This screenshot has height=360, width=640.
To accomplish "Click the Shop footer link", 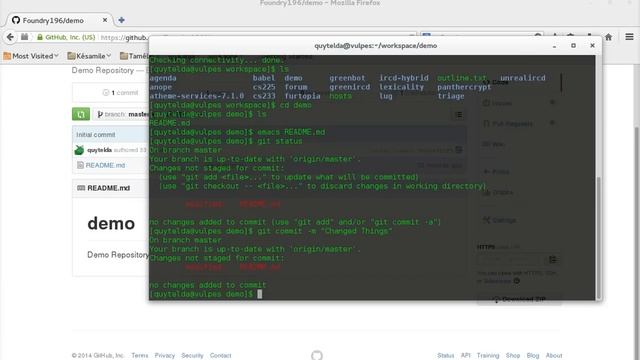I will coord(513,356).
